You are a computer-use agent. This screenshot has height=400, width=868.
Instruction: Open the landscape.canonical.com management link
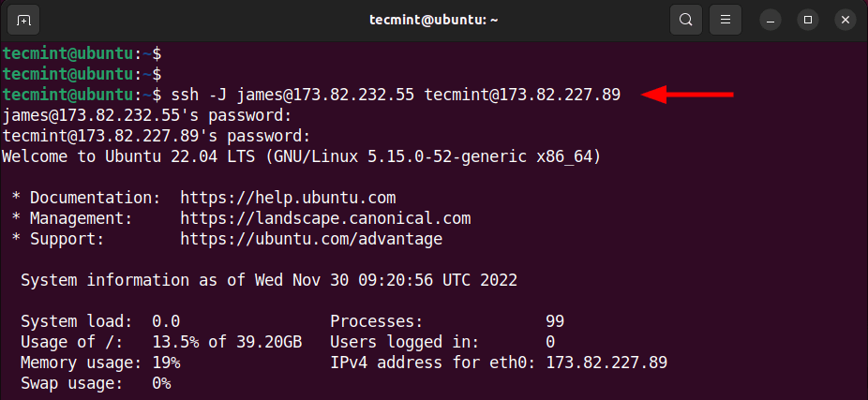tap(325, 218)
